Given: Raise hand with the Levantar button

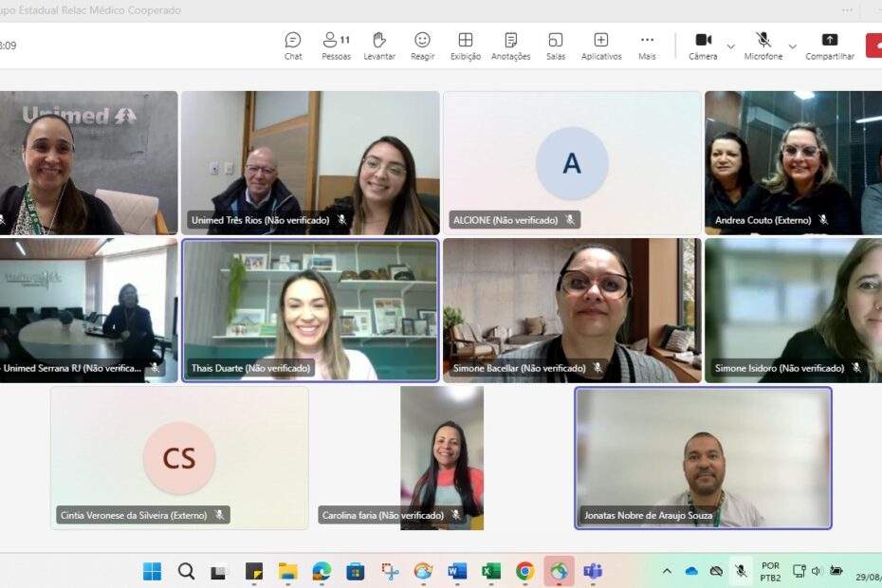Looking at the screenshot, I should point(379,45).
